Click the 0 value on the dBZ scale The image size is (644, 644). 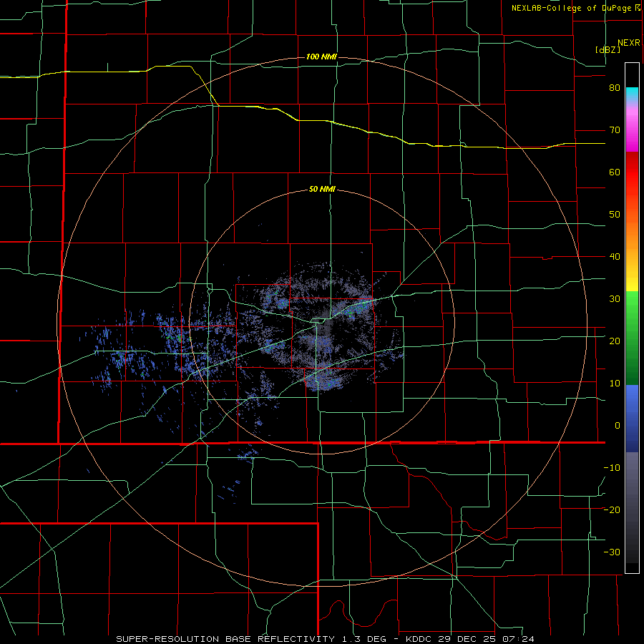pyautogui.click(x=618, y=426)
